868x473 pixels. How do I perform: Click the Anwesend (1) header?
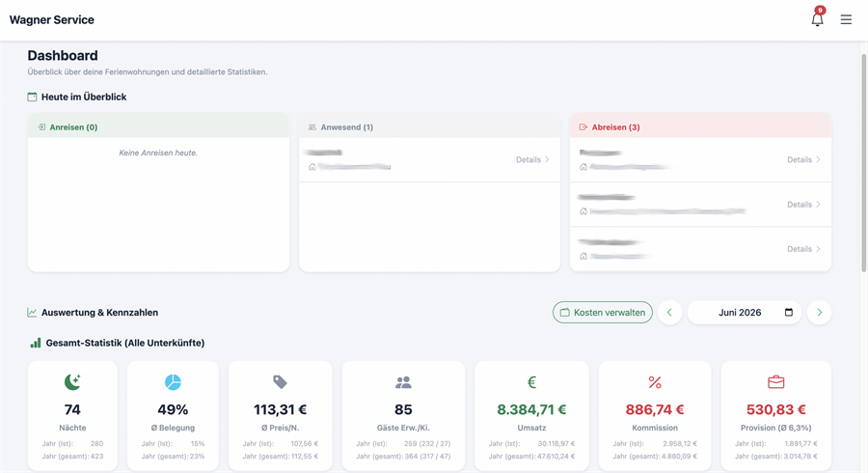(429, 126)
